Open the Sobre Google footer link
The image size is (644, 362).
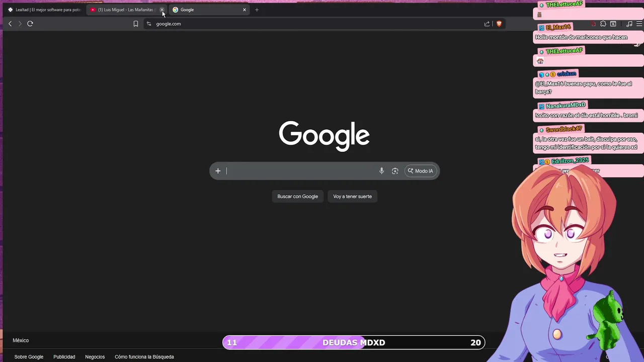click(x=29, y=357)
